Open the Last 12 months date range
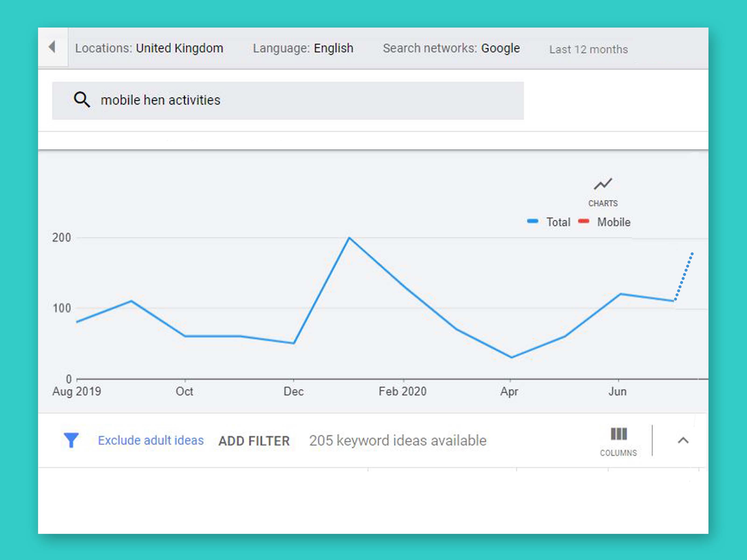The width and height of the screenshot is (747, 560). (x=588, y=49)
